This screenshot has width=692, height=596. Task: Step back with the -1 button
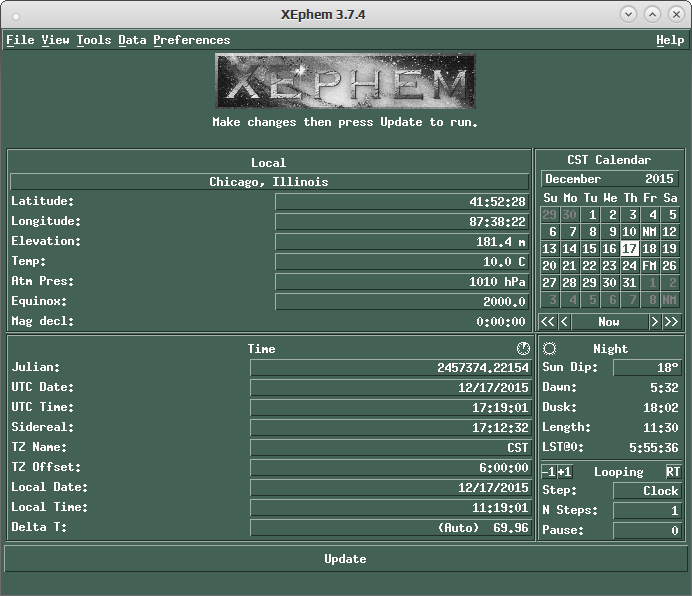[x=549, y=472]
